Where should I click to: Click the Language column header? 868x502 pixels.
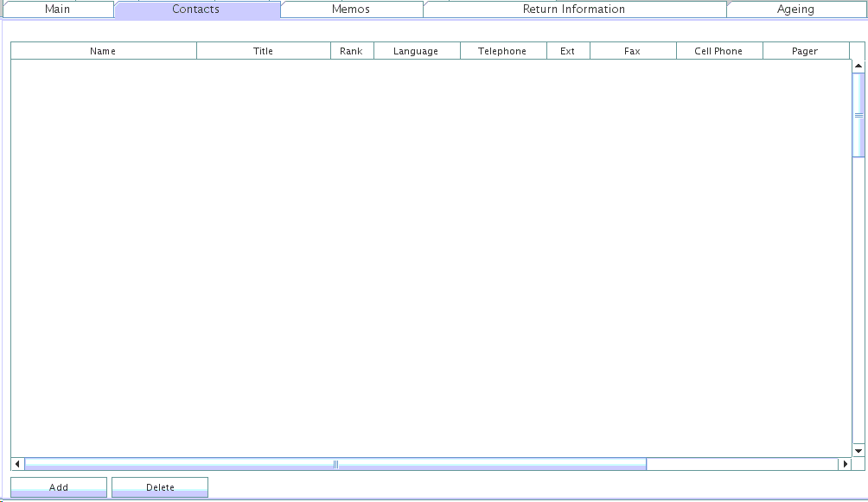[416, 51]
